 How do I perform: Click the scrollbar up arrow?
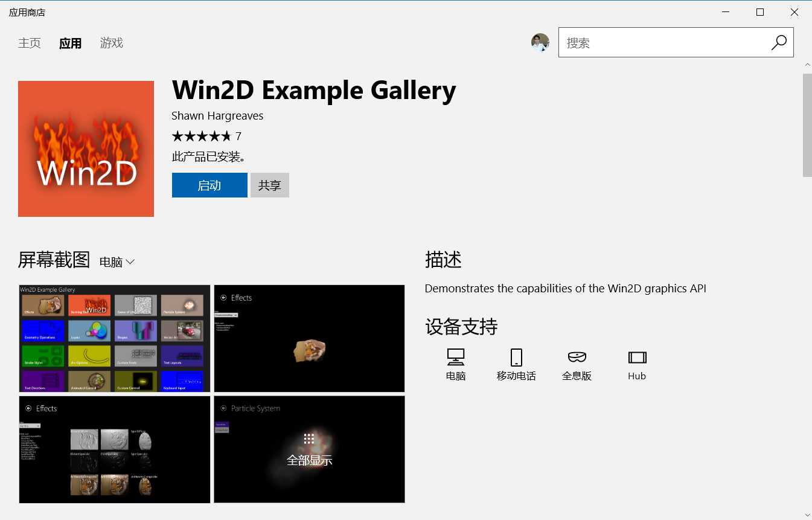pos(807,63)
